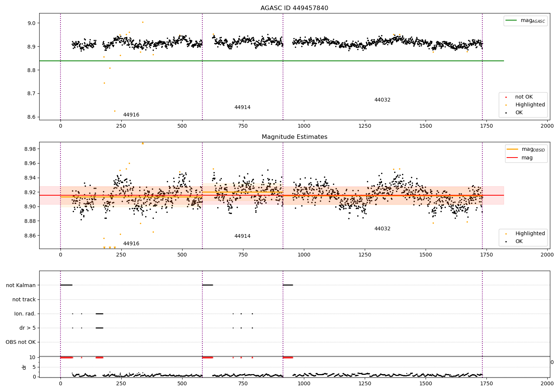Click the 'not track' row label

(x=24, y=299)
